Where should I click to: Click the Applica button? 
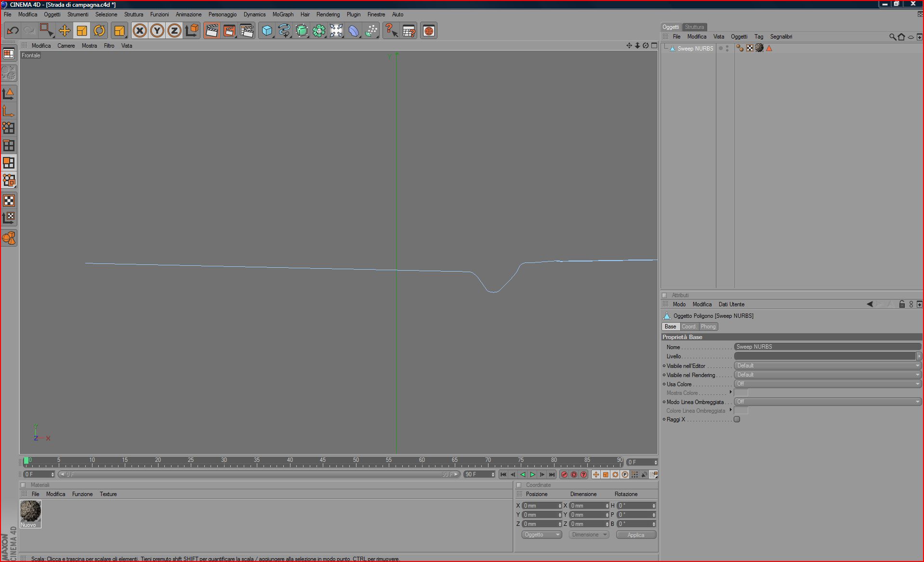point(636,535)
